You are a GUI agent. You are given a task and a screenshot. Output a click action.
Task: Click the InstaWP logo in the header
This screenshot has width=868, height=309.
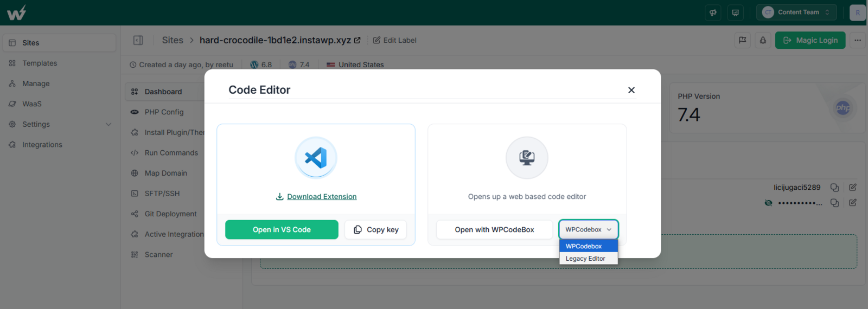pyautogui.click(x=16, y=12)
